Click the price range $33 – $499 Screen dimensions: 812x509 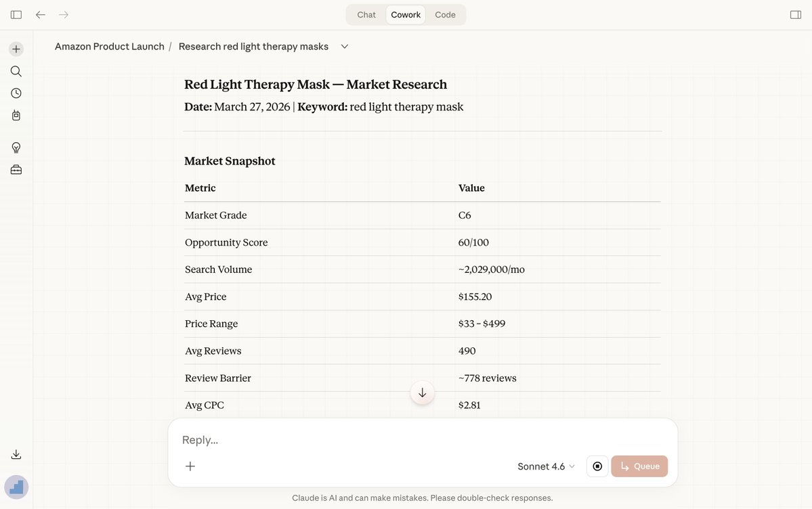pyautogui.click(x=482, y=324)
